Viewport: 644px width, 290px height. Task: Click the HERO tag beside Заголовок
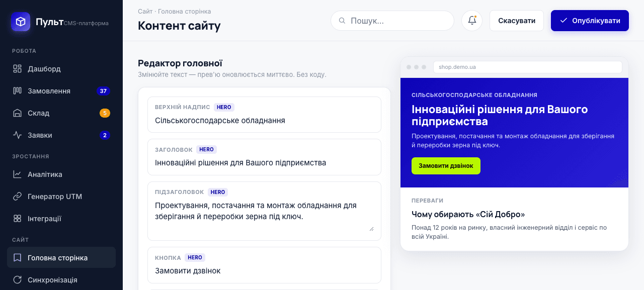point(206,149)
